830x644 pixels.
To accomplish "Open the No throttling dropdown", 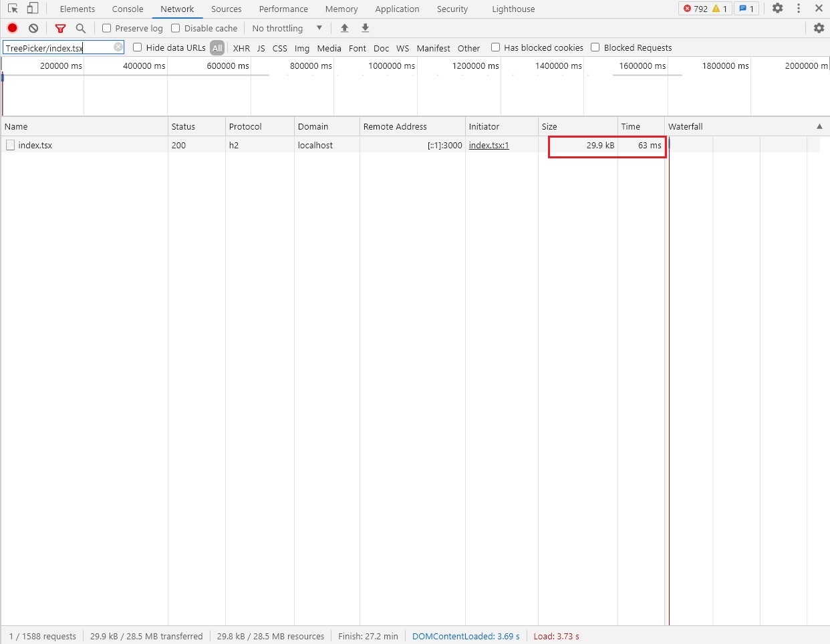I will (x=287, y=28).
